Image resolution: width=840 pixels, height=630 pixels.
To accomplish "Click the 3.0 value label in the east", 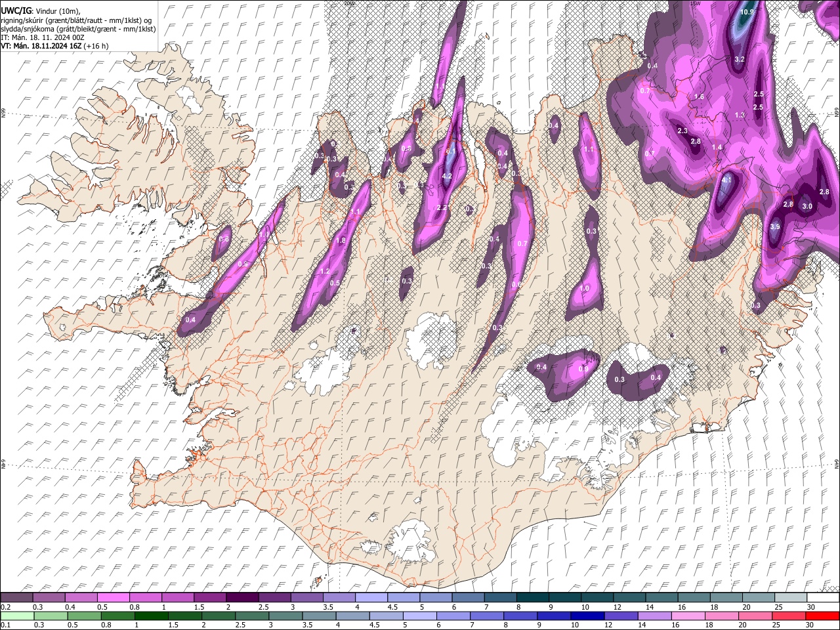I will pos(808,206).
